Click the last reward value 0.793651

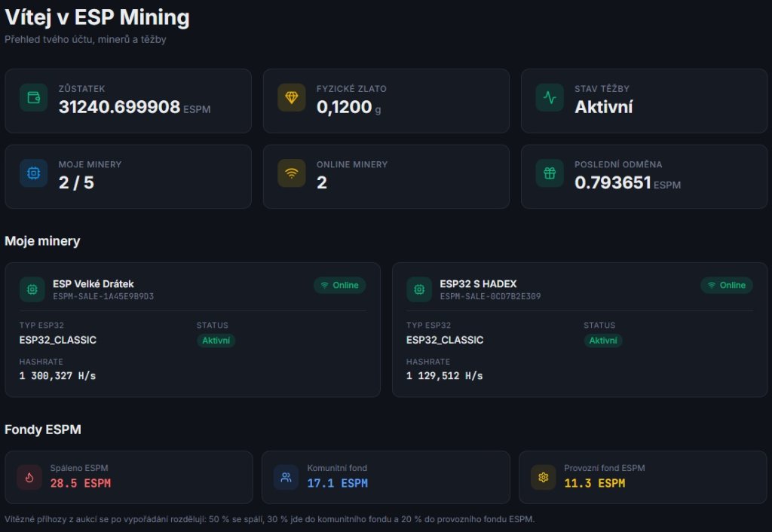coord(613,182)
